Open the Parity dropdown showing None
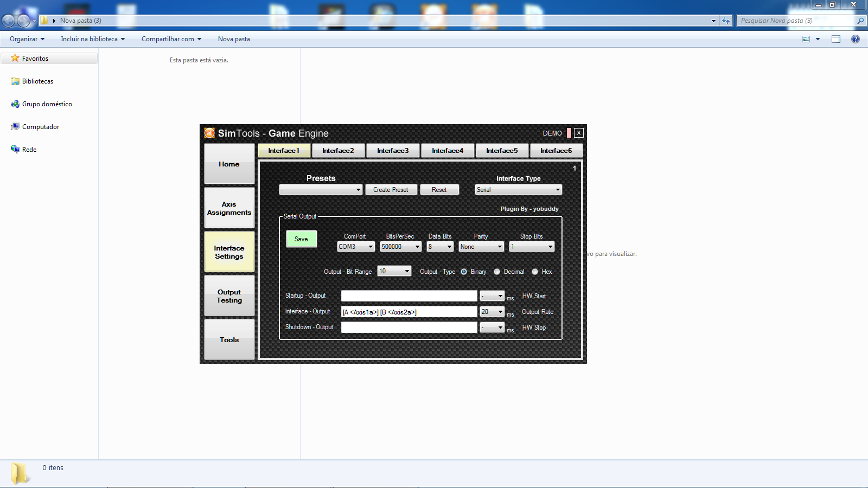 pos(481,247)
